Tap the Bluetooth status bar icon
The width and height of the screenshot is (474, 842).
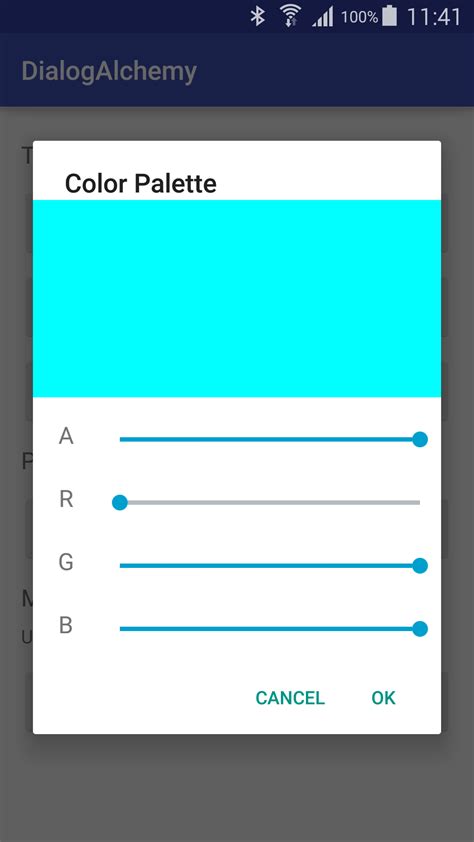[258, 17]
